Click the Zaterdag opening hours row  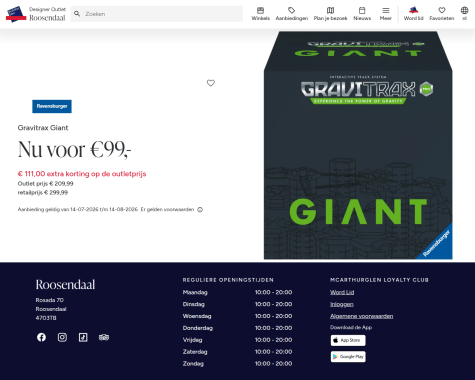click(237, 352)
